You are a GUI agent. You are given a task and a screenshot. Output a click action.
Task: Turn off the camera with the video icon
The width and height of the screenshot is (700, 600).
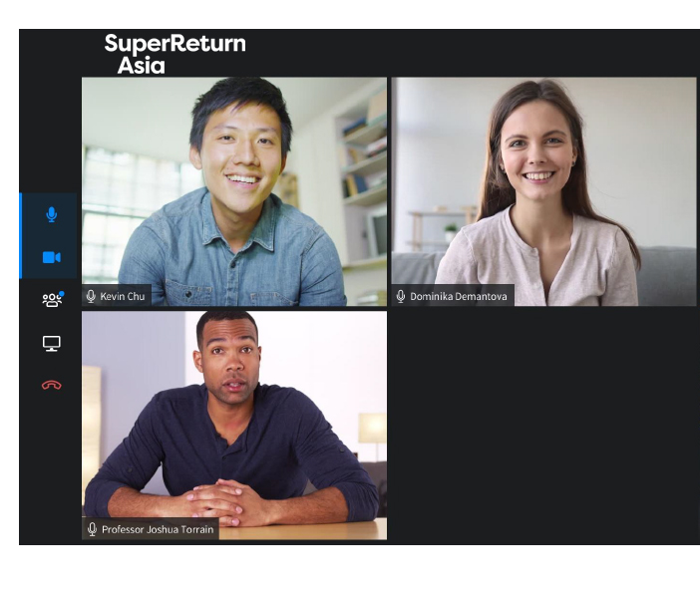click(x=51, y=257)
